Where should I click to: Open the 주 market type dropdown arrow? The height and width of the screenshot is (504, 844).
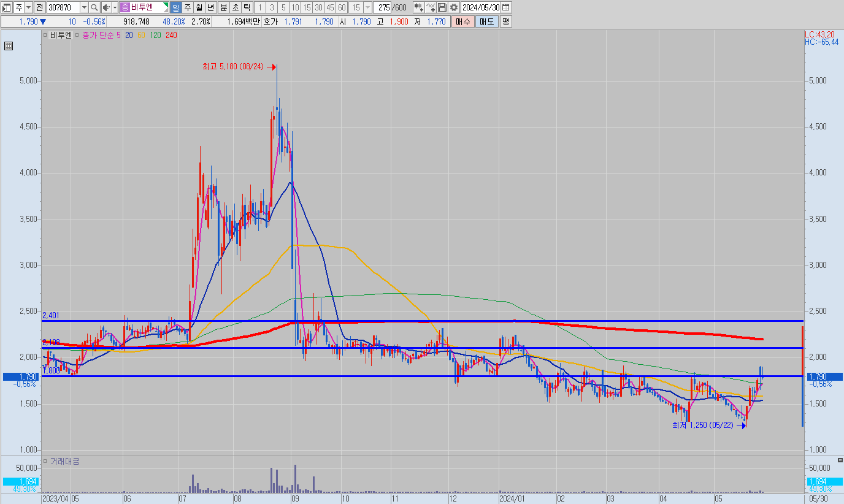tap(28, 7)
